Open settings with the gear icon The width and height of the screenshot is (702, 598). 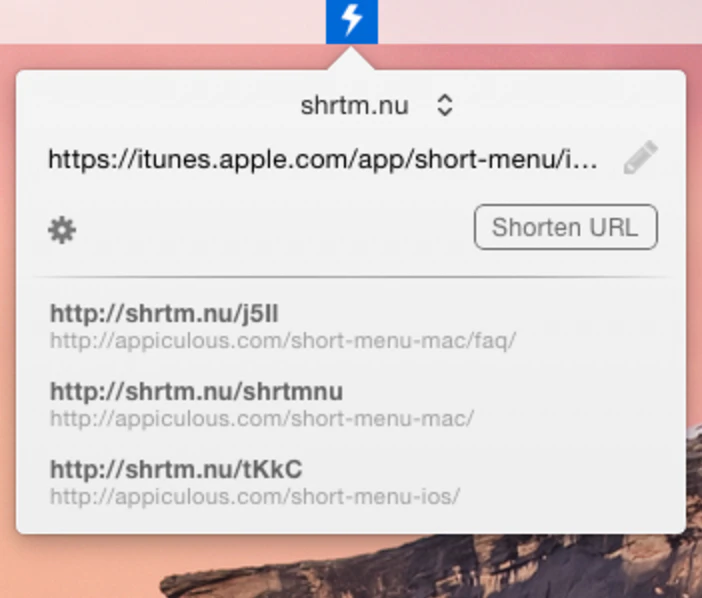tap(62, 230)
